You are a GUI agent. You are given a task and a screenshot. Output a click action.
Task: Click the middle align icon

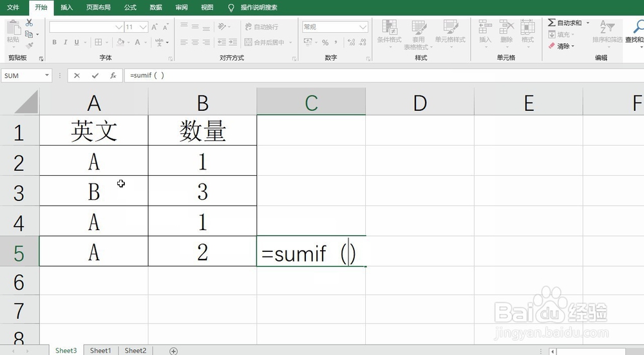(195, 26)
